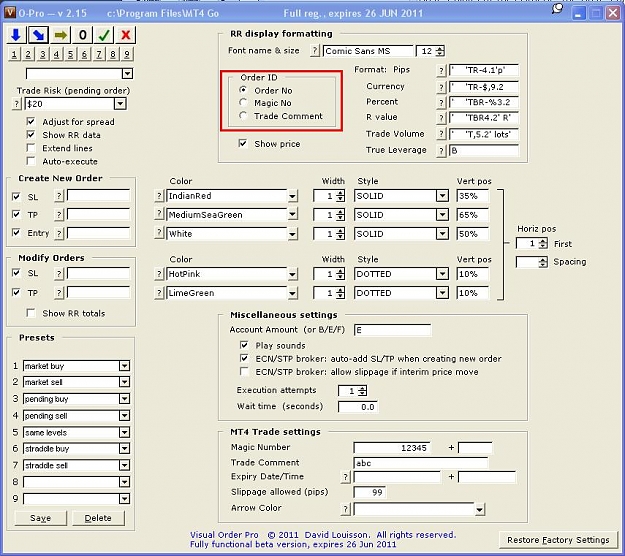Screen dimensions: 625x556
Task: Expand the Trade Risk $20 dropdown
Action: click(120, 104)
